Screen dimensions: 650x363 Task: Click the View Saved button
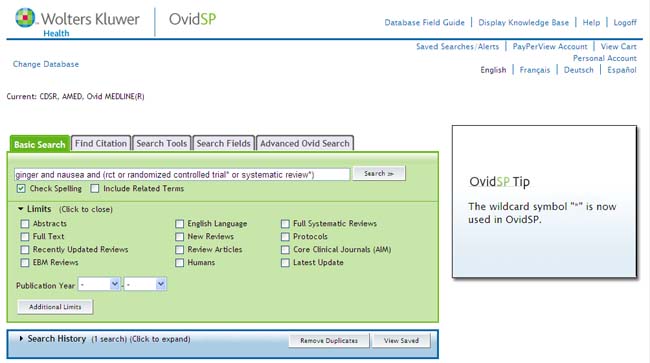pyautogui.click(x=401, y=341)
